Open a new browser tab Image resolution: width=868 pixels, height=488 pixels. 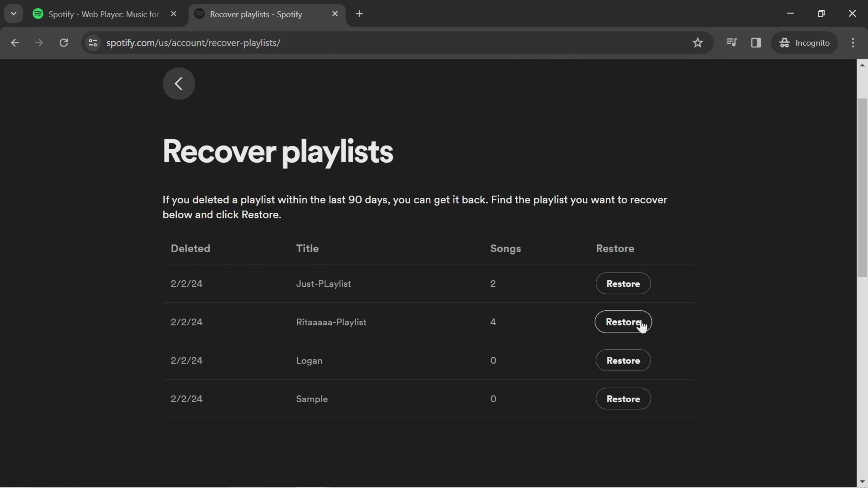click(359, 14)
